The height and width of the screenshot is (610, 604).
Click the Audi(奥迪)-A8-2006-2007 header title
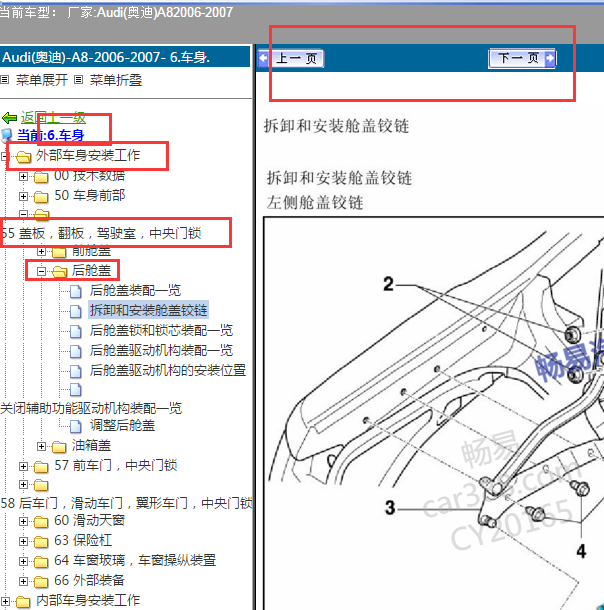pos(106,57)
